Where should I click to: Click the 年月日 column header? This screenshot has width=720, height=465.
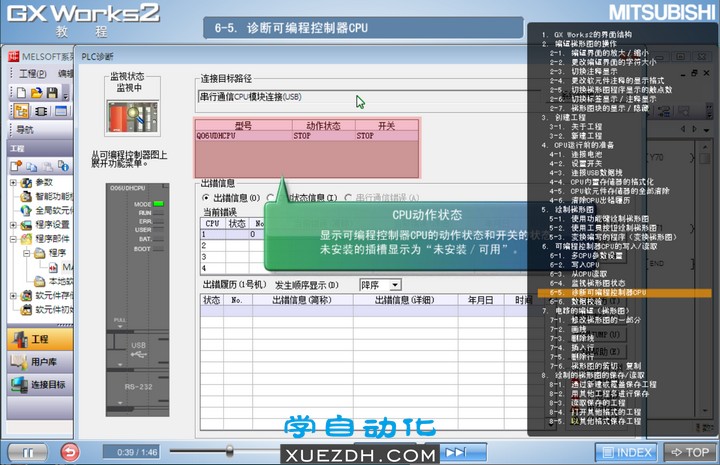tap(480, 300)
